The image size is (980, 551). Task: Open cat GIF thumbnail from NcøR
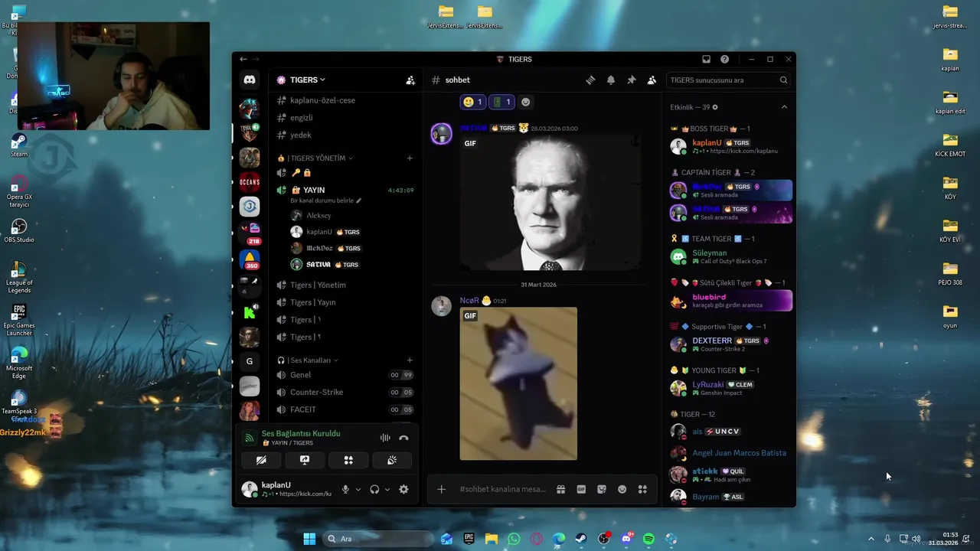pyautogui.click(x=518, y=383)
